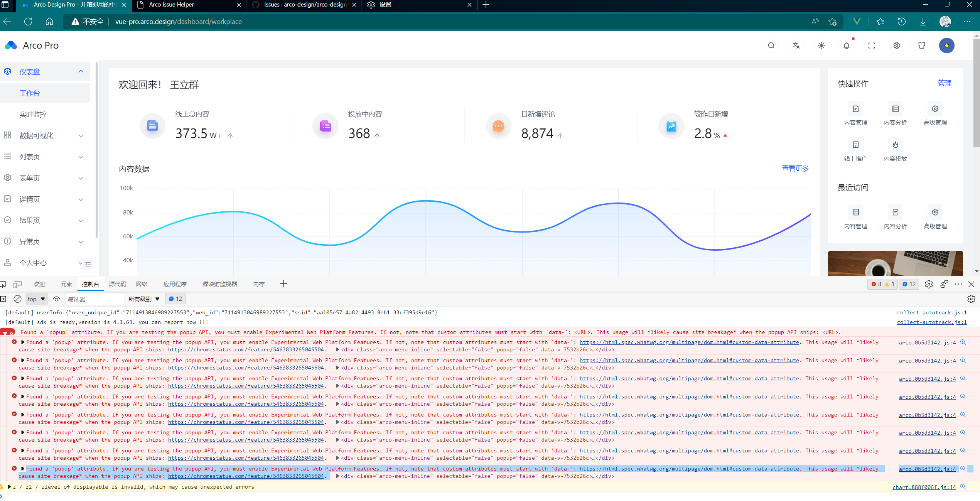This screenshot has height=501, width=980.
Task: Click the page vertical scrollbar
Action: coord(977,93)
